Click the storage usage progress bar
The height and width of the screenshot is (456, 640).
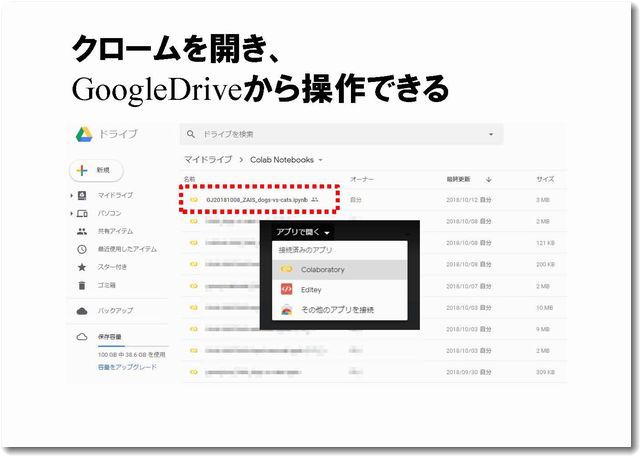(x=133, y=346)
